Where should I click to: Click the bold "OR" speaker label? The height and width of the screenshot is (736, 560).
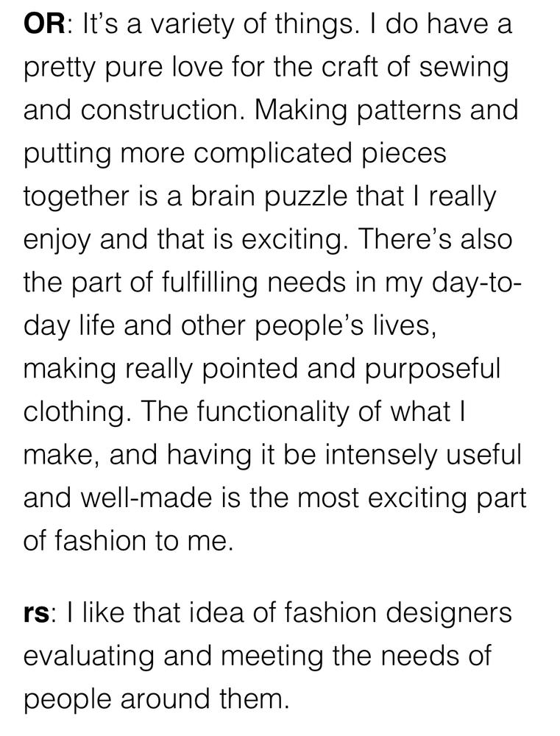pyautogui.click(x=44, y=24)
